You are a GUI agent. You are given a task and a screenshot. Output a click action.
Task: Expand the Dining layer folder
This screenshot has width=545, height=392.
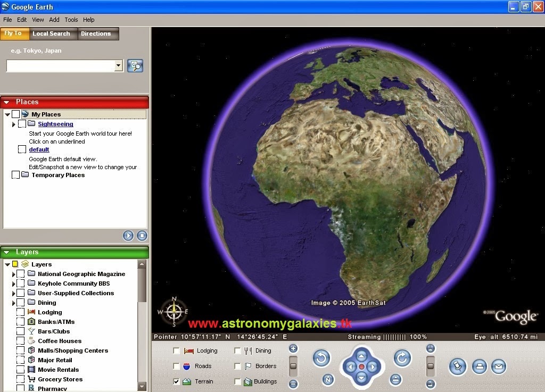[13, 303]
